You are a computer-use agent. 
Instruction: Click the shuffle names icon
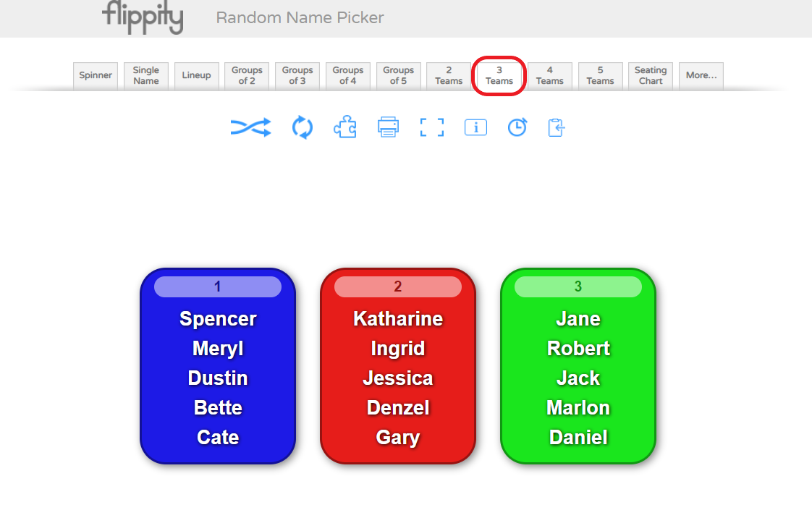point(250,127)
